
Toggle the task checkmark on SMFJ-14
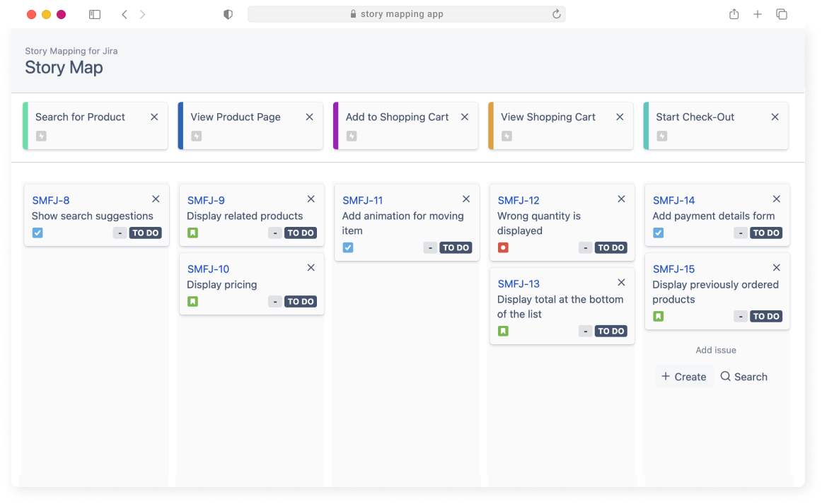pos(658,233)
